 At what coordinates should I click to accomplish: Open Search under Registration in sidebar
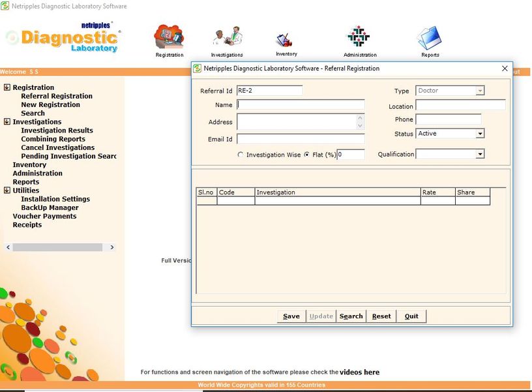click(x=33, y=113)
